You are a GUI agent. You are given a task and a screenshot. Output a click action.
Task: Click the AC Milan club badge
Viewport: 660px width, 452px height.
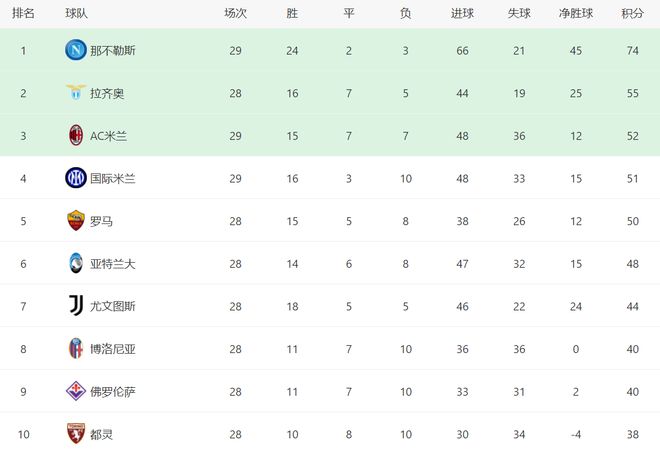[75, 135]
